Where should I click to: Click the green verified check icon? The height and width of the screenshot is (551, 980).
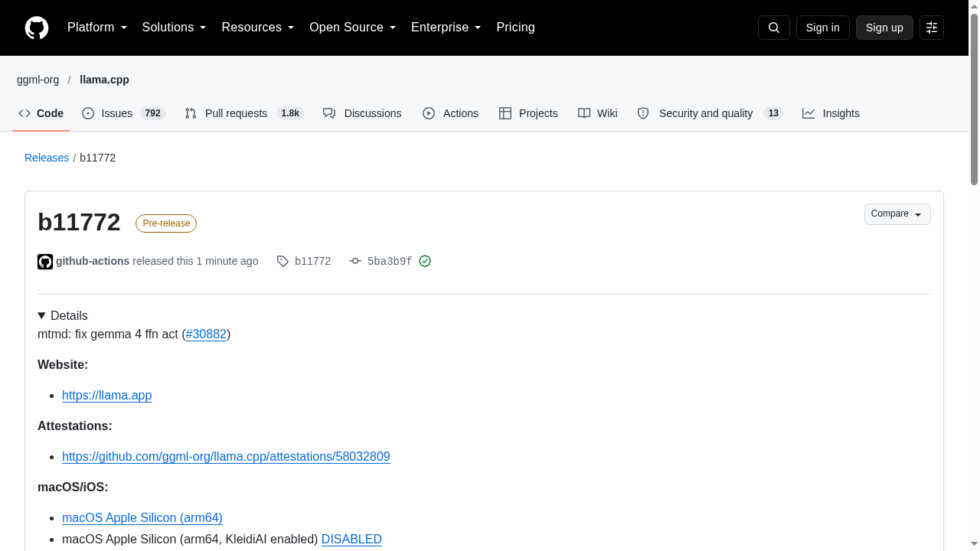tap(425, 261)
